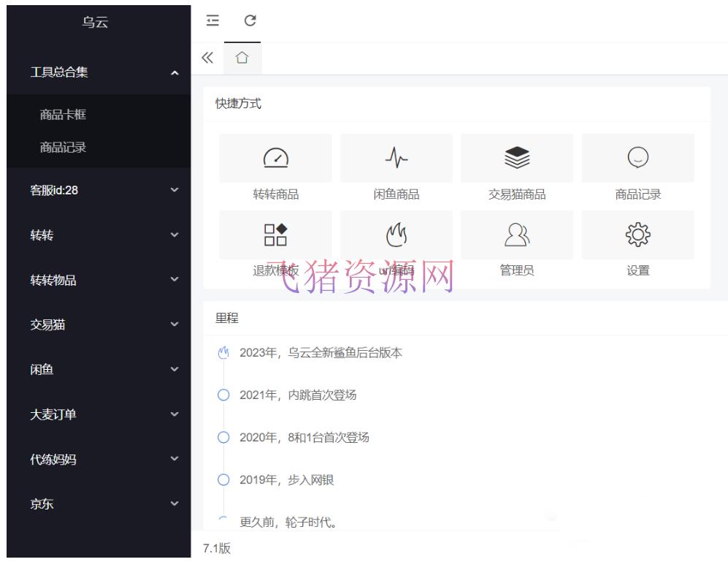The width and height of the screenshot is (728, 562).
Task: Click the 闲鱼商品 shortcut label
Action: pos(396,194)
